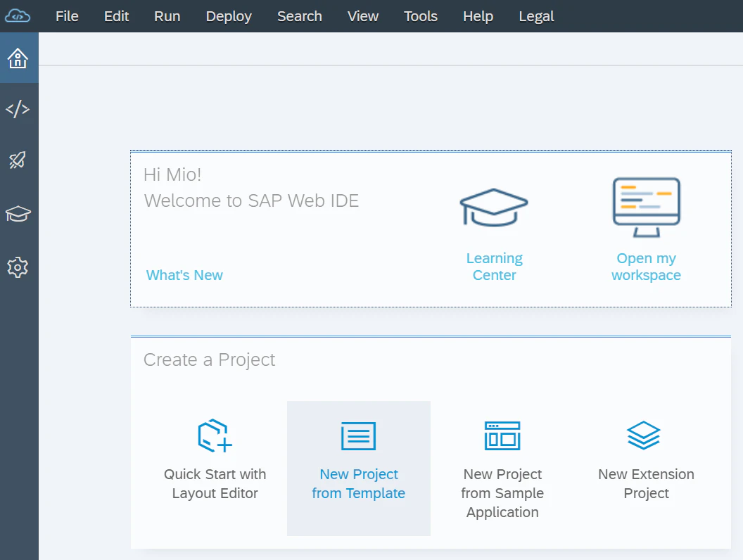The image size is (743, 560).
Task: Open the File menu
Action: (x=67, y=16)
